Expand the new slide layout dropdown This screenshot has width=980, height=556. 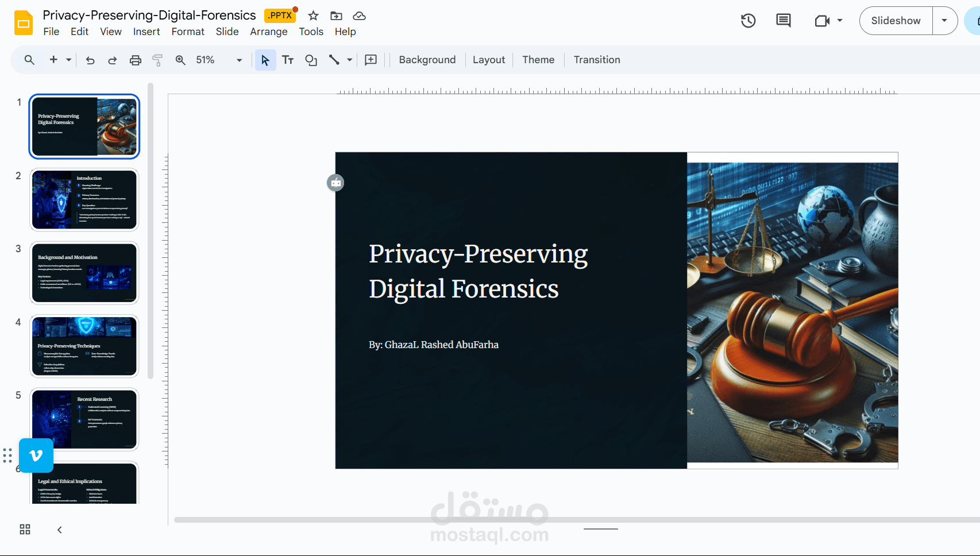point(69,60)
